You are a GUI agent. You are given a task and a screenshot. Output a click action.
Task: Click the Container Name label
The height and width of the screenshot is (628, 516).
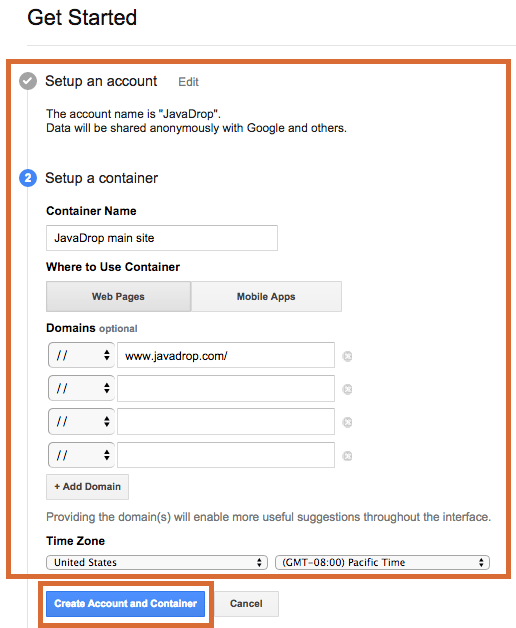91,211
